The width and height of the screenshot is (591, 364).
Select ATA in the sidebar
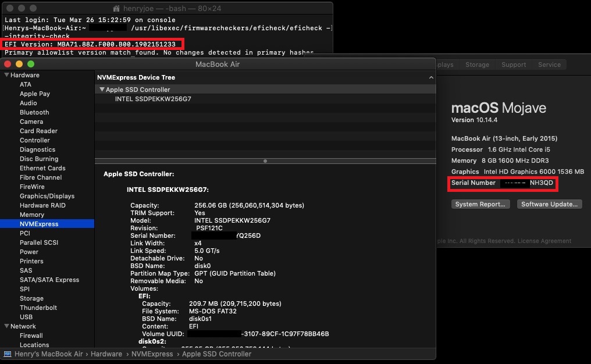tap(25, 84)
